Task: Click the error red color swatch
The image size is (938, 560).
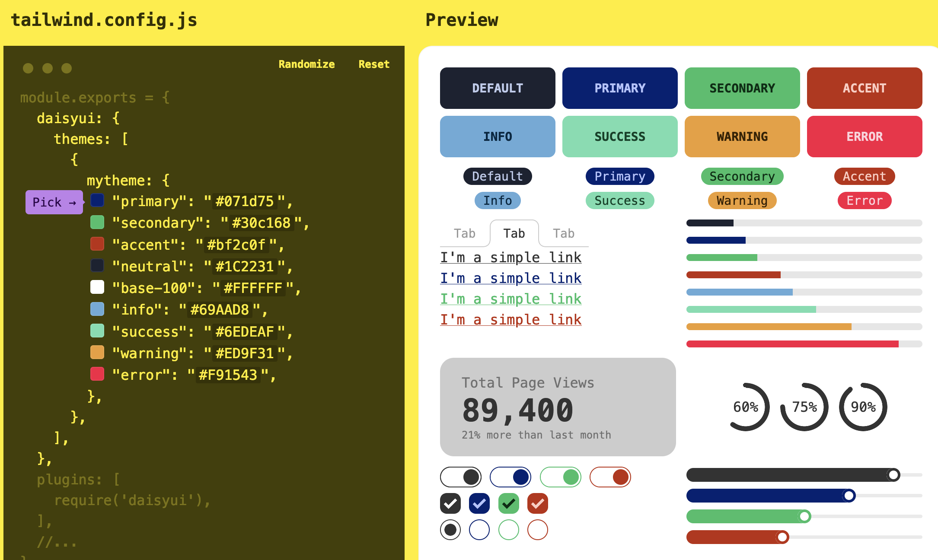Action: tap(97, 374)
